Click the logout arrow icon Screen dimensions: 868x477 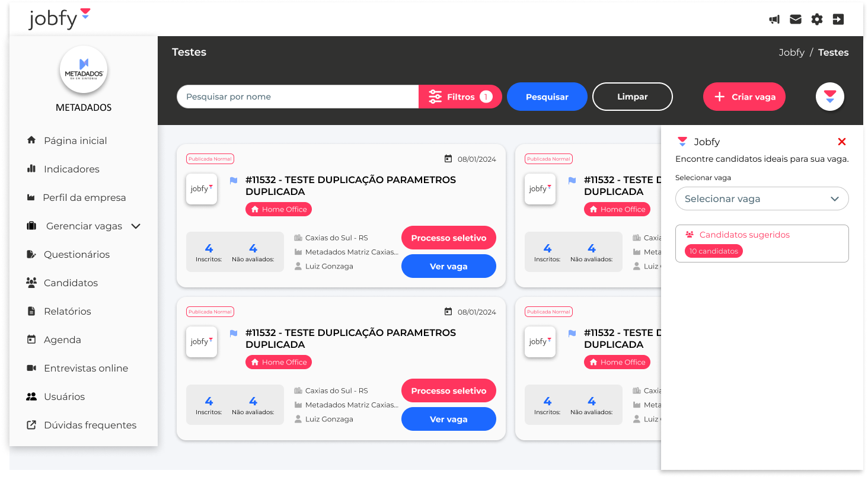pos(838,20)
